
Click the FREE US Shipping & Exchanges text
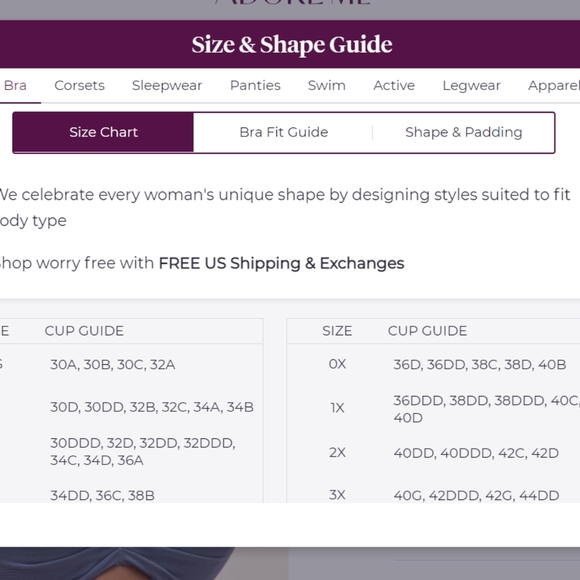pyautogui.click(x=281, y=263)
